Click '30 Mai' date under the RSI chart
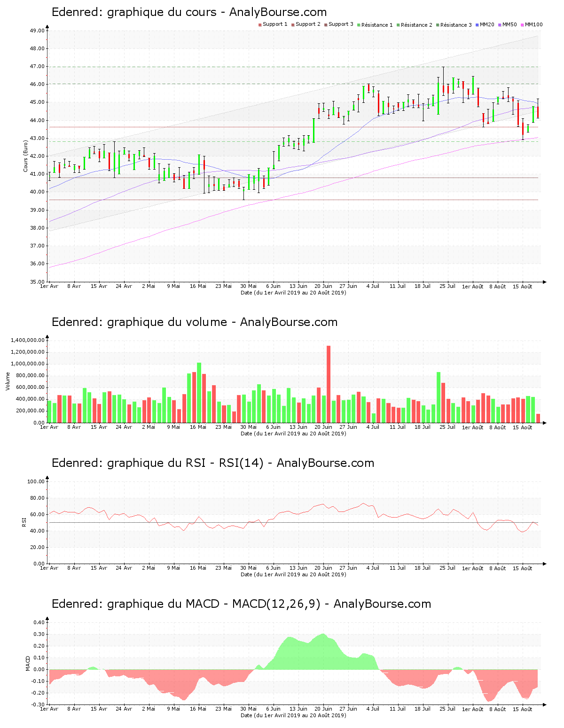Image resolution: width=564 pixels, height=728 pixels. (x=248, y=568)
